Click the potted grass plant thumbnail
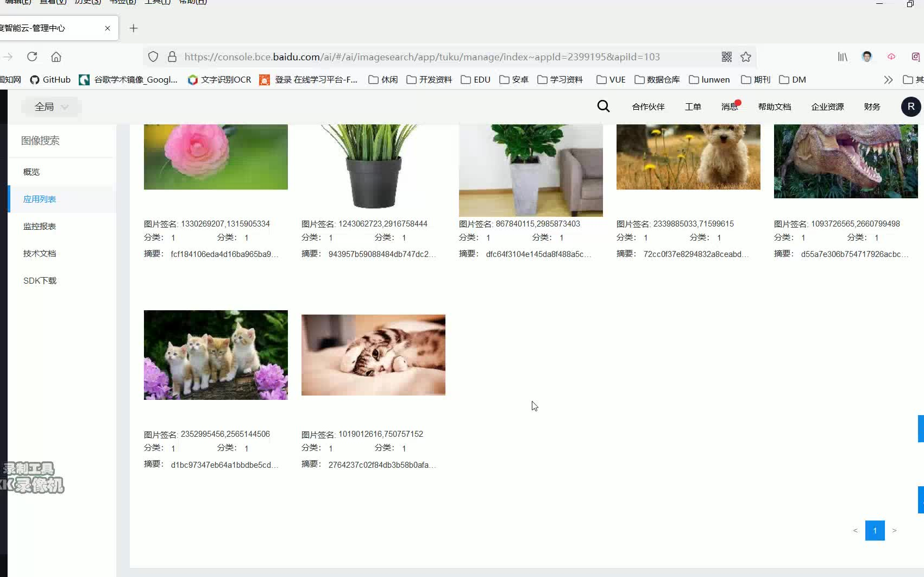 [x=373, y=166]
